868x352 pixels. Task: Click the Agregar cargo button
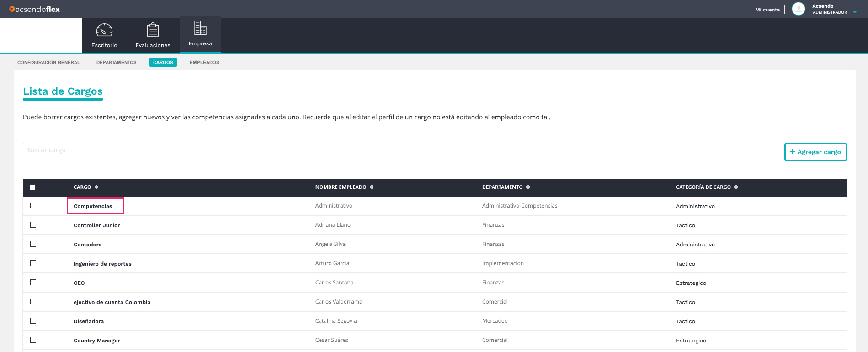815,152
